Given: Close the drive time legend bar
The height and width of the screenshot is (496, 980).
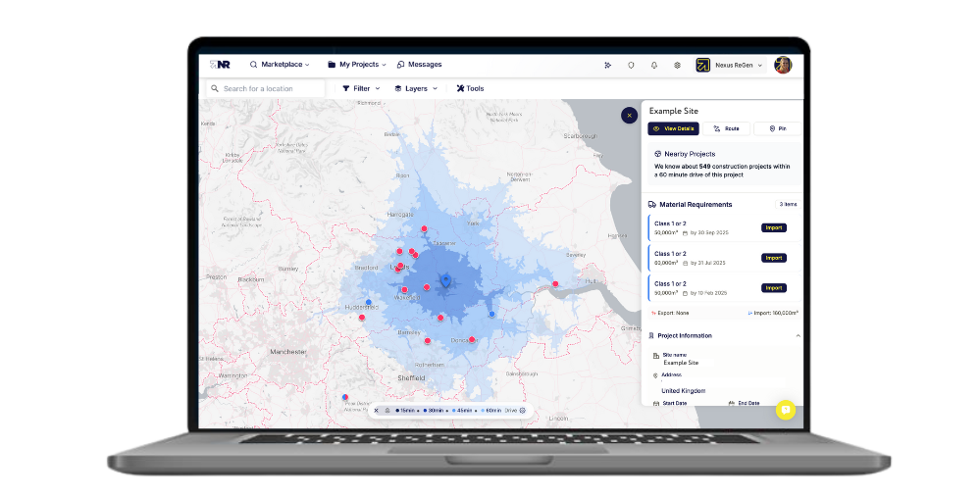Looking at the screenshot, I should (x=377, y=411).
